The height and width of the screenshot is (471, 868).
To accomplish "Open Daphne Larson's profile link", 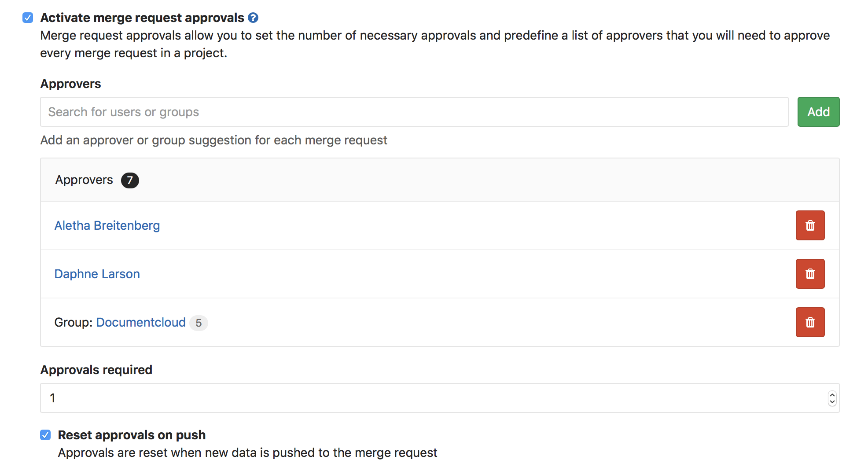I will coord(97,274).
